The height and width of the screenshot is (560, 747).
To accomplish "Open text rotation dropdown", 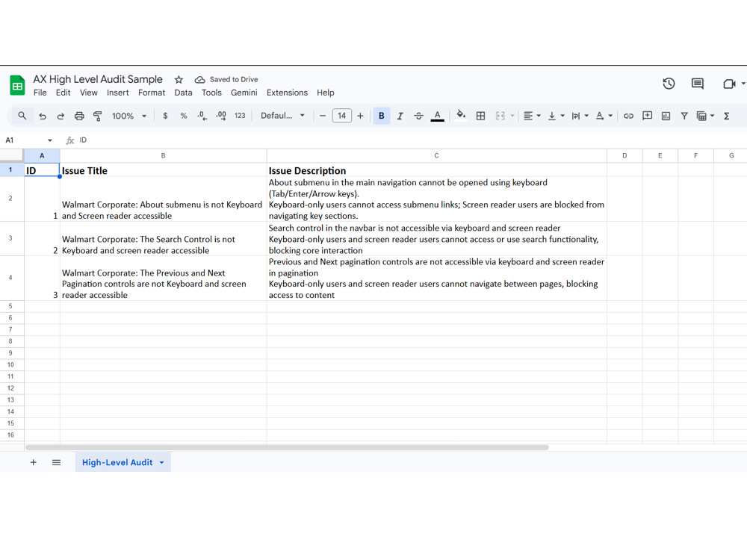I will coord(604,116).
